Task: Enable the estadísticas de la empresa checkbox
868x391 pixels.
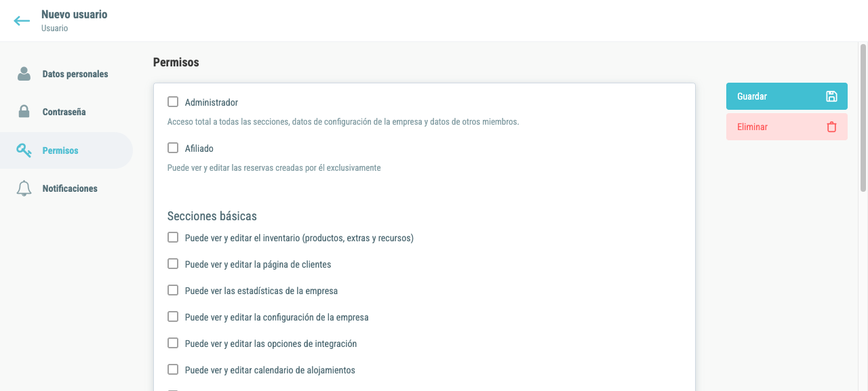Action: point(173,290)
